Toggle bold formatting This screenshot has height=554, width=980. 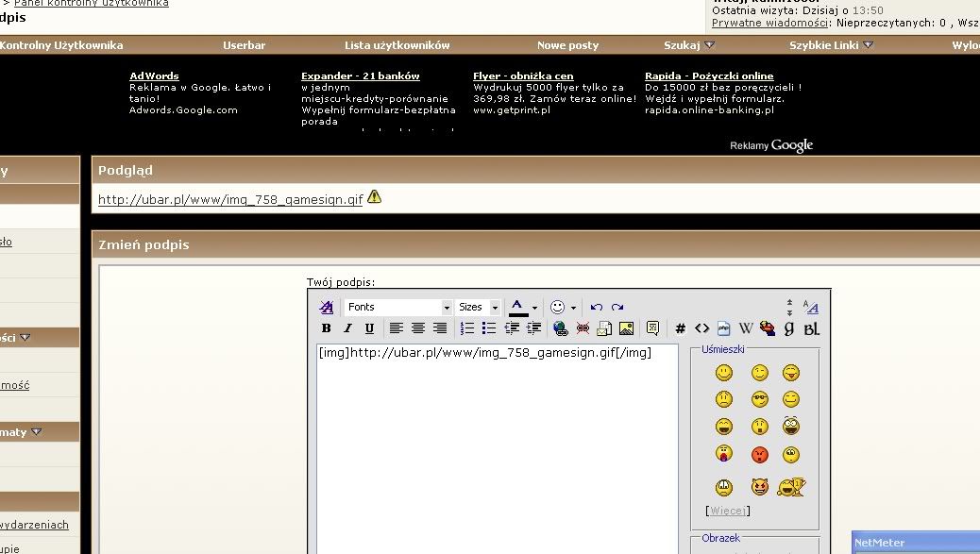[x=327, y=327]
